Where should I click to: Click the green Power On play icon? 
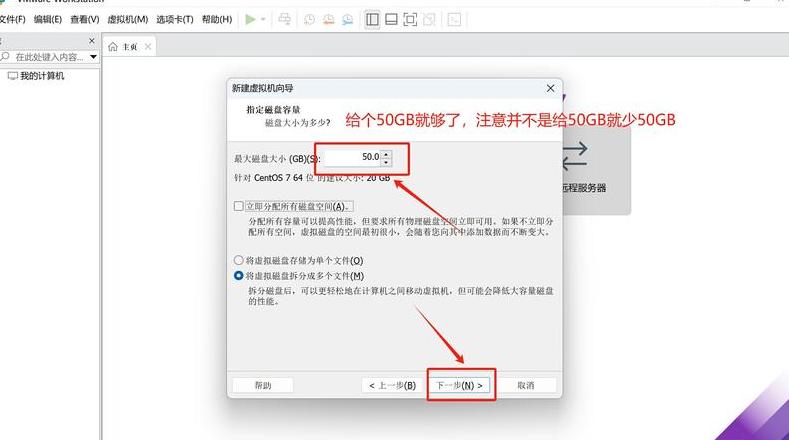[250, 20]
